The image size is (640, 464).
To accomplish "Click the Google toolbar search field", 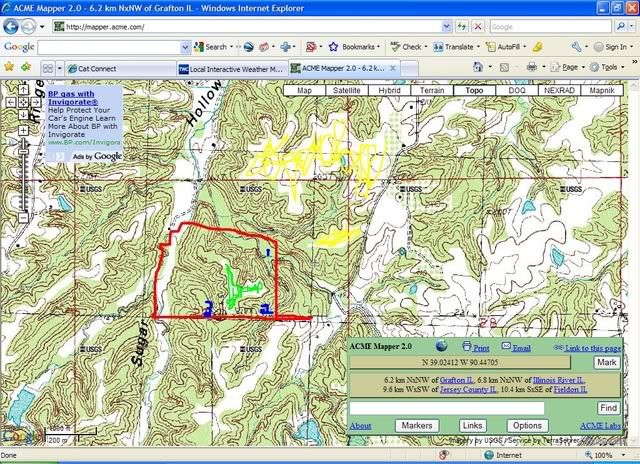I will click(x=109, y=47).
